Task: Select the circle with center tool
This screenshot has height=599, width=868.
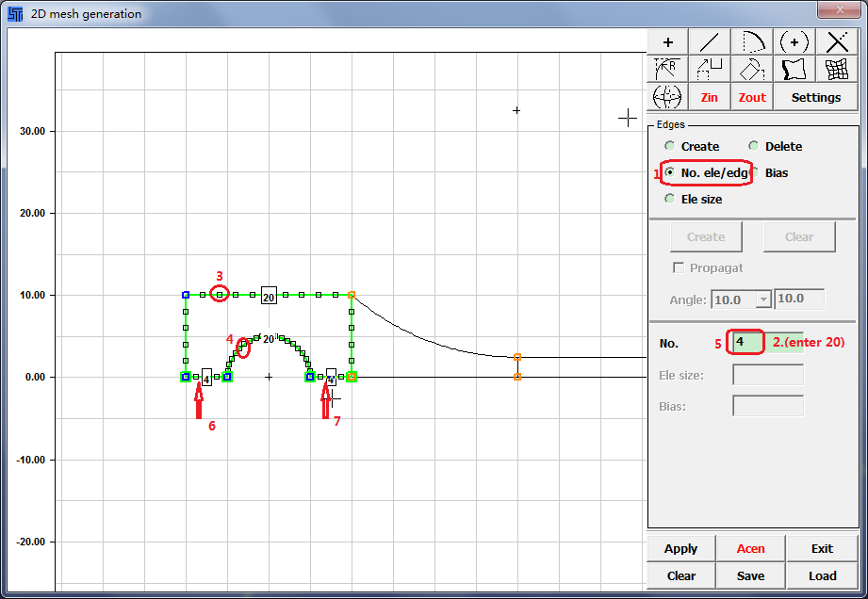Action: [x=794, y=41]
